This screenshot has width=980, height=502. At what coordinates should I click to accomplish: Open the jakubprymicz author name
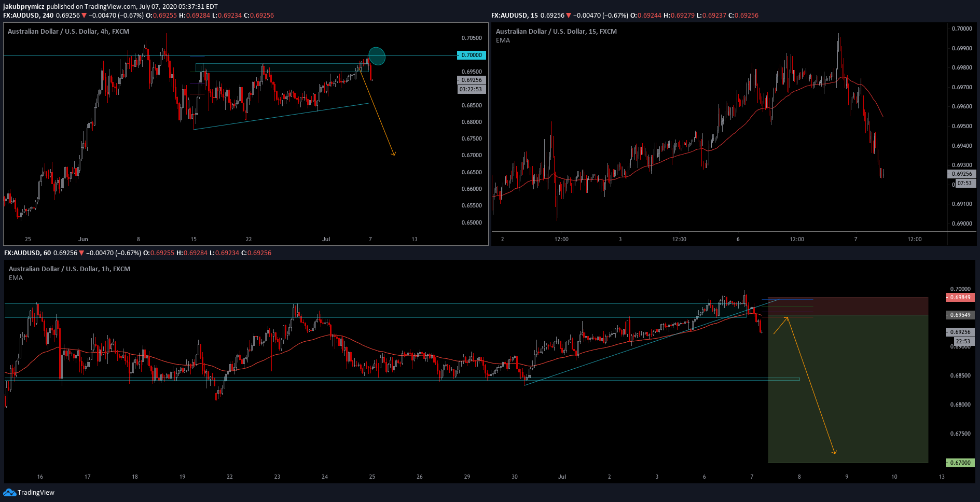[24, 7]
